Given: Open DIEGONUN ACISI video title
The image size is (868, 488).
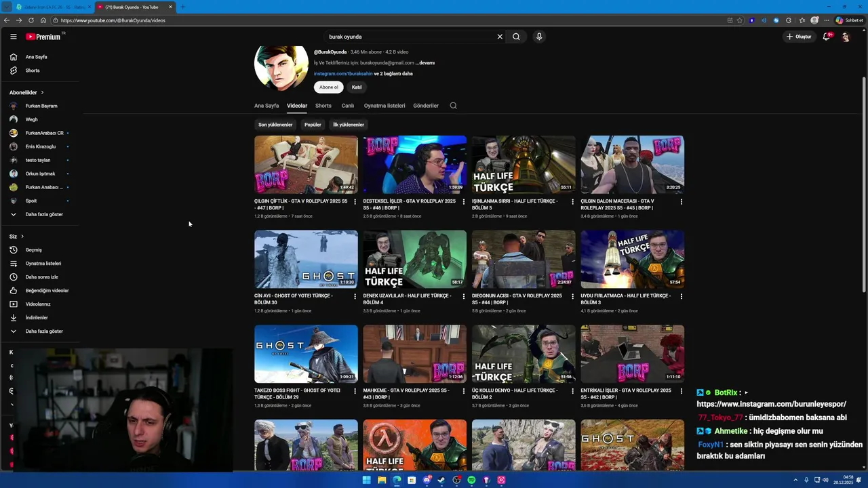Looking at the screenshot, I should click(x=517, y=299).
